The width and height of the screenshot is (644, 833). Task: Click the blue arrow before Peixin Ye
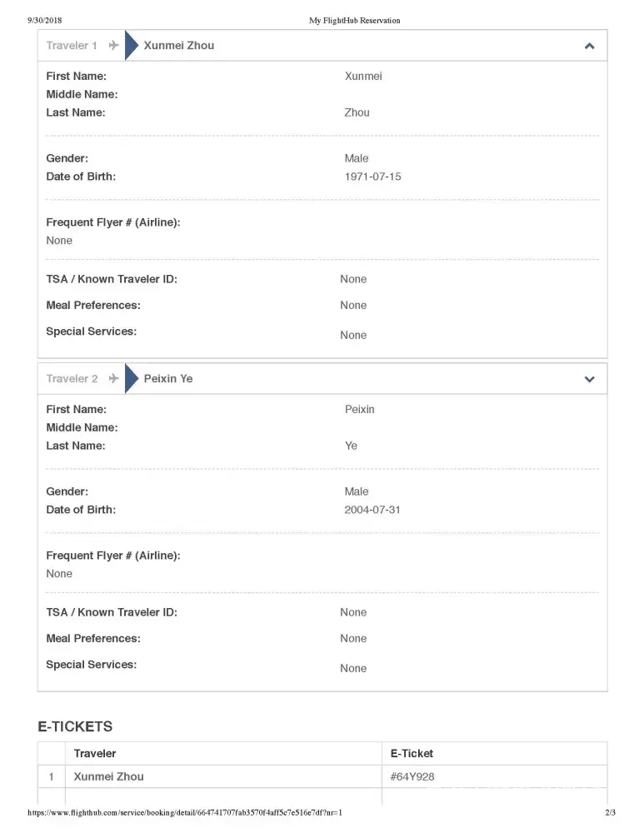[131, 379]
